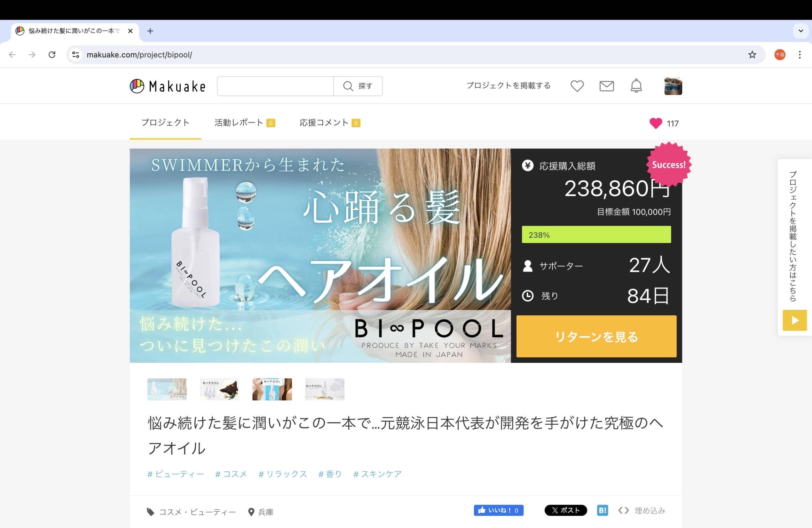Image resolution: width=812 pixels, height=528 pixels.
Task: Select fourth thumbnail with white bottle
Action: click(x=325, y=389)
